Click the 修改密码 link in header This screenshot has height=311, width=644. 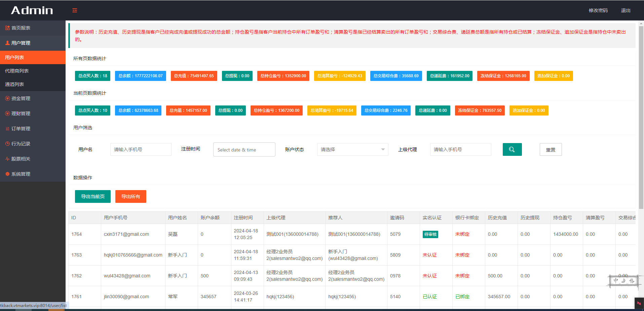pos(598,10)
